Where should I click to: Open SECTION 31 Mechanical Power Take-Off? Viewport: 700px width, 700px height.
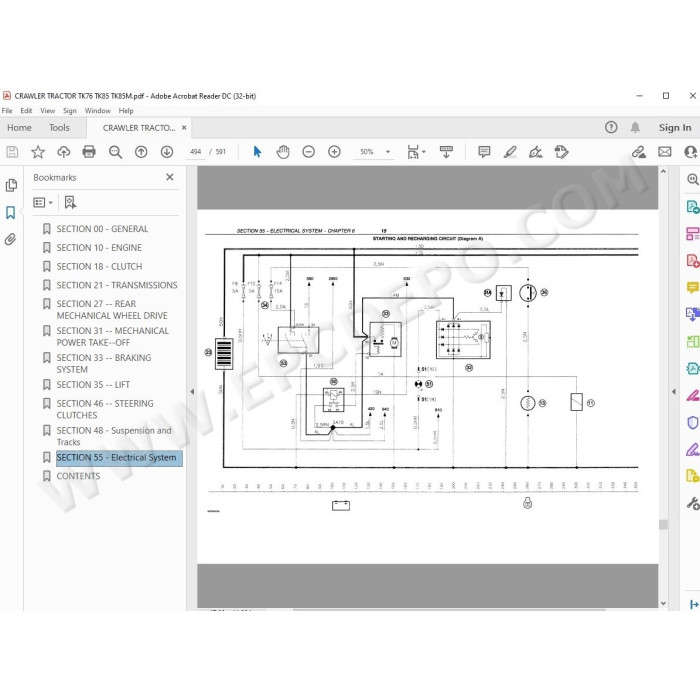click(112, 337)
